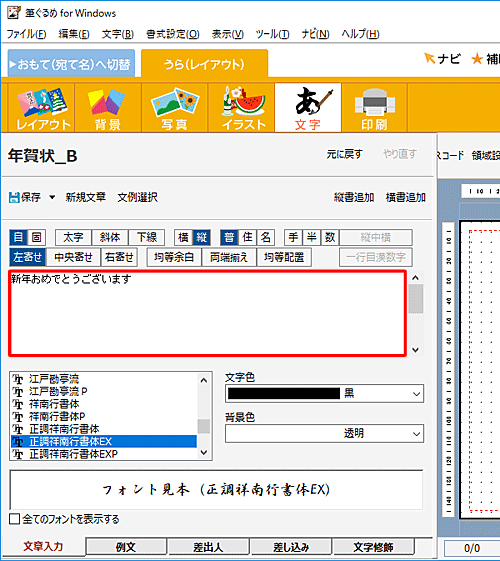
Task: Open the レイアウト layout icon
Action: click(x=41, y=108)
